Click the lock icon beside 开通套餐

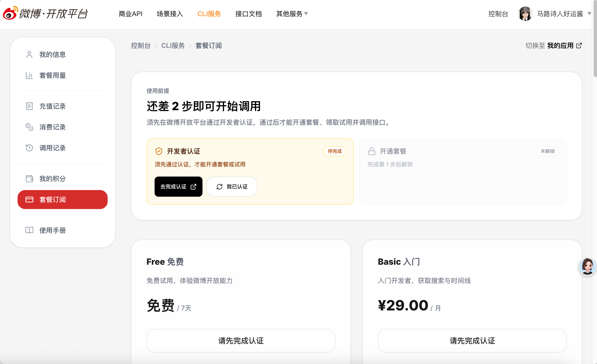point(372,151)
